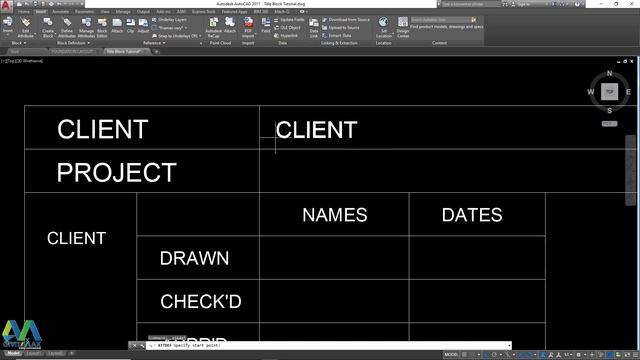Image resolution: width=640 pixels, height=360 pixels.
Task: Open the Data Link tool
Action: 313,27
